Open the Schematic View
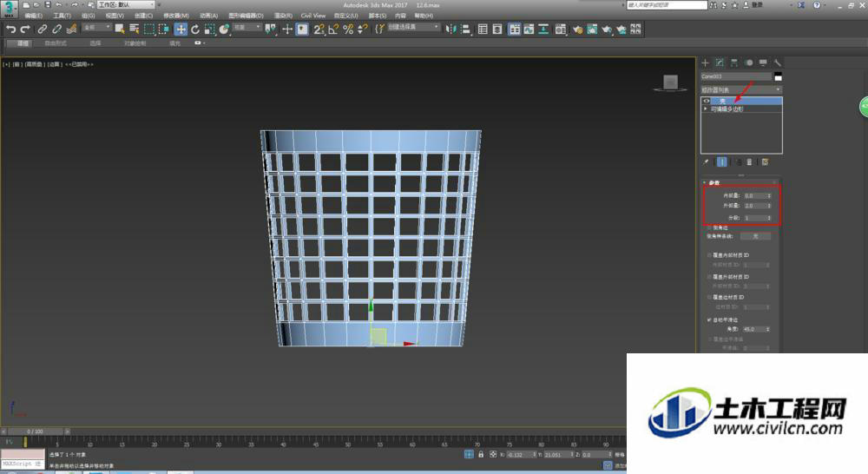This screenshot has width=868, height=474. click(543, 30)
